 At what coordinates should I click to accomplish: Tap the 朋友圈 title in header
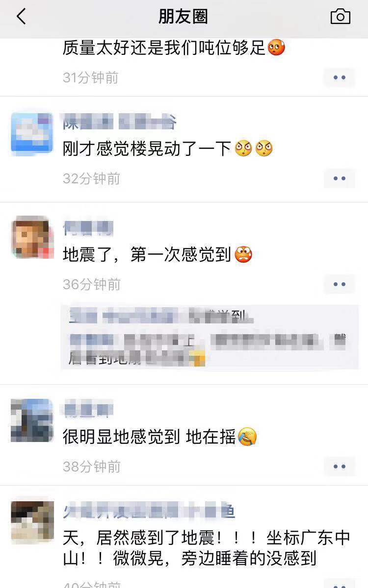[184, 17]
